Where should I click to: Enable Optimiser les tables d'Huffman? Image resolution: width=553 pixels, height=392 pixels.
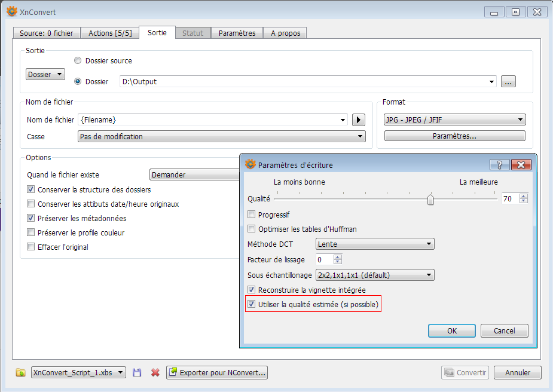pyautogui.click(x=252, y=229)
